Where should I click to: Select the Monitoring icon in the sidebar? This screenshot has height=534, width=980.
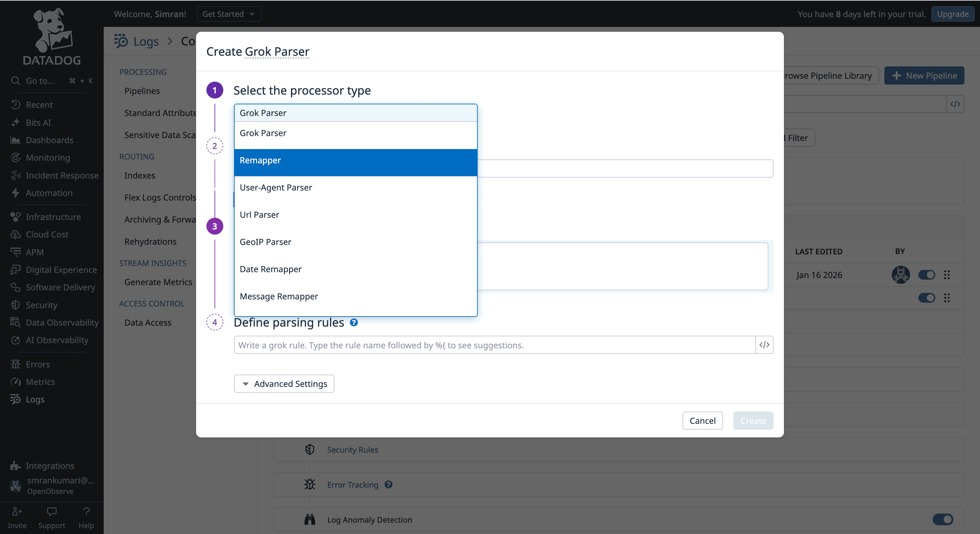pos(16,157)
